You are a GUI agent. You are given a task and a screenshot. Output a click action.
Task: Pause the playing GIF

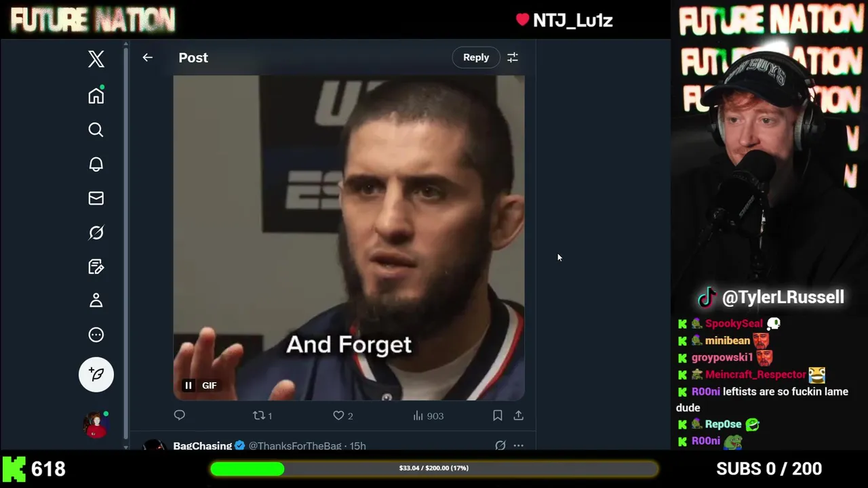pos(189,386)
